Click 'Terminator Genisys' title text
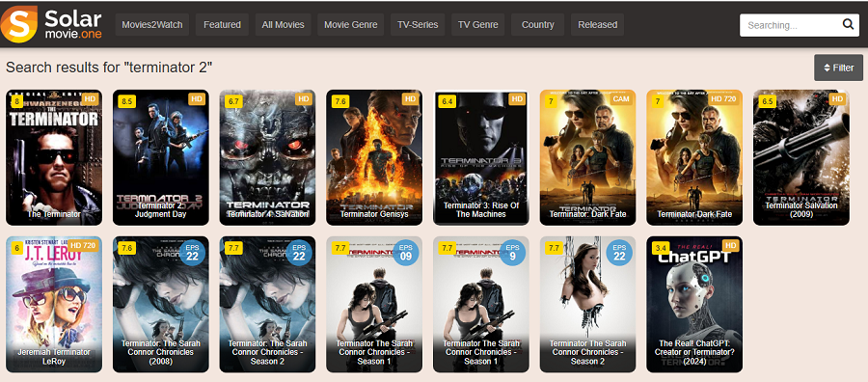The height and width of the screenshot is (382, 868). click(374, 214)
